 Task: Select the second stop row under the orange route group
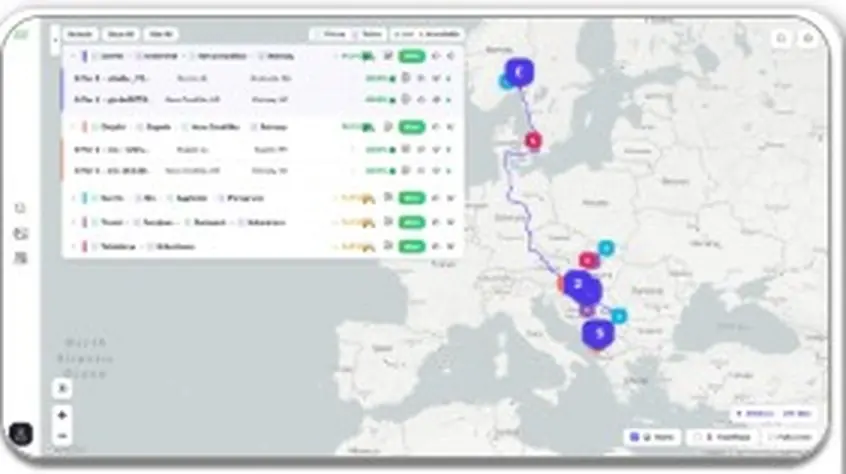click(x=262, y=171)
